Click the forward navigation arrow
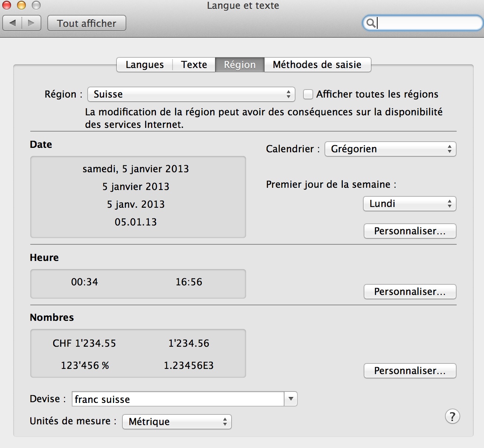Image resolution: width=484 pixels, height=448 pixels. pos(31,23)
